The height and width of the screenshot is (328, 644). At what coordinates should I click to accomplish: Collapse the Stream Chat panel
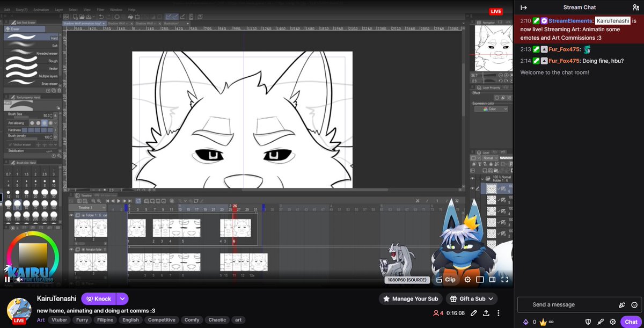(524, 8)
